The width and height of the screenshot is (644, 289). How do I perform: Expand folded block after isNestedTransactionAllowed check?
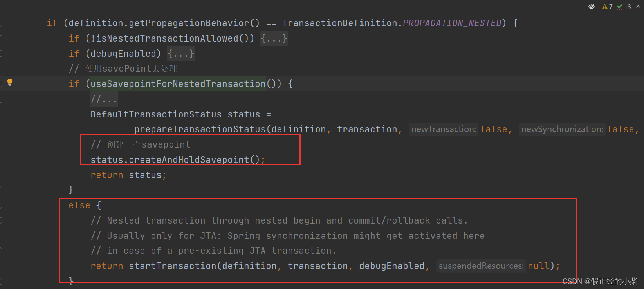[x=274, y=38]
